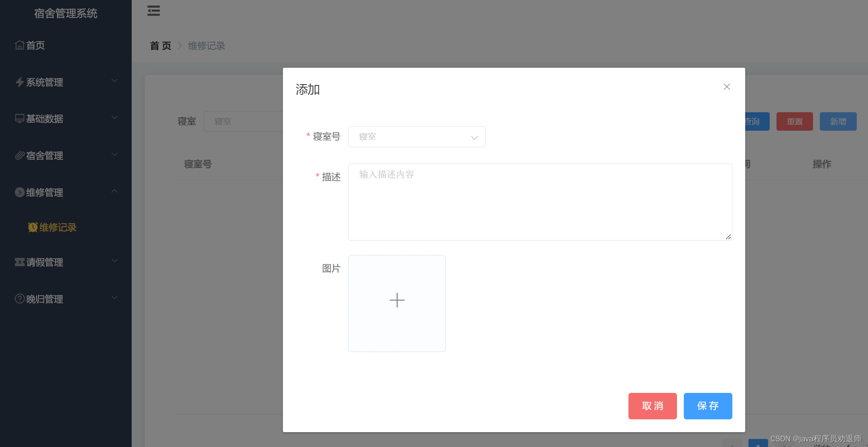The width and height of the screenshot is (868, 447).
Task: Click the question-mark icon for 晚归管理
Action: [x=20, y=299]
